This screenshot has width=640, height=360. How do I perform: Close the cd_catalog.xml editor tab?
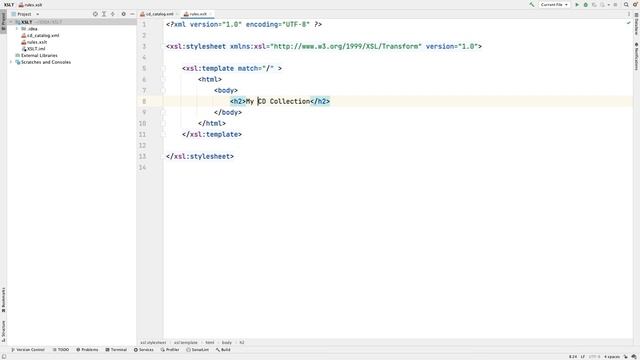point(177,14)
